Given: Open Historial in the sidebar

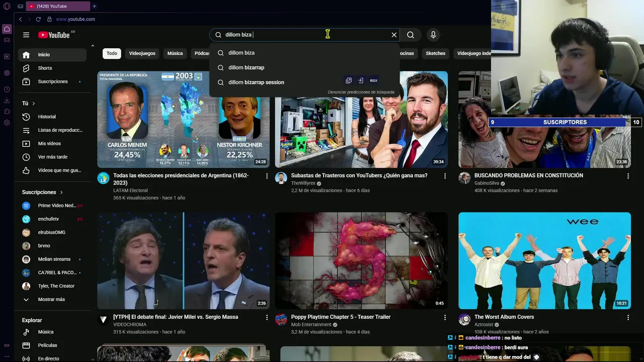Looking at the screenshot, I should click(x=52, y=117).
